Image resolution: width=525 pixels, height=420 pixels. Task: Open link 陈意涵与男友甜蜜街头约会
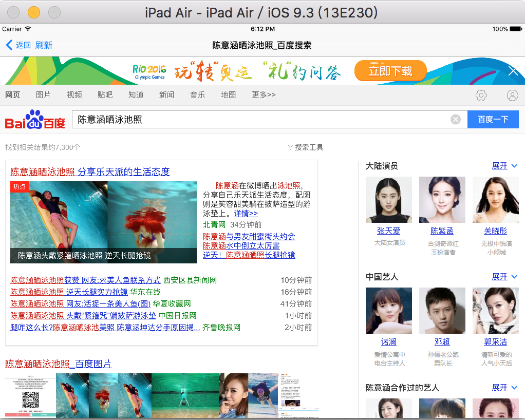coord(249,237)
